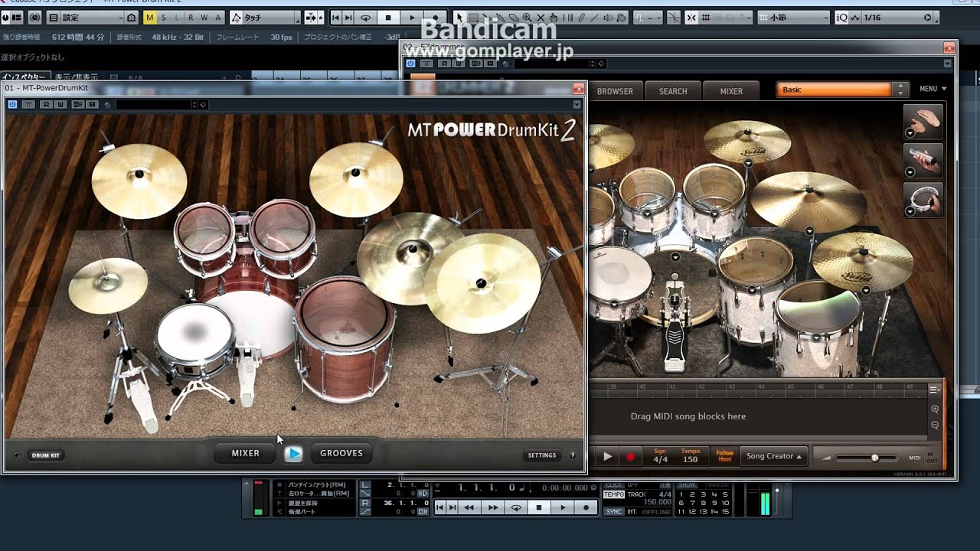The width and height of the screenshot is (980, 551).
Task: Toggle the W write automation button in toolbar
Action: (x=204, y=17)
